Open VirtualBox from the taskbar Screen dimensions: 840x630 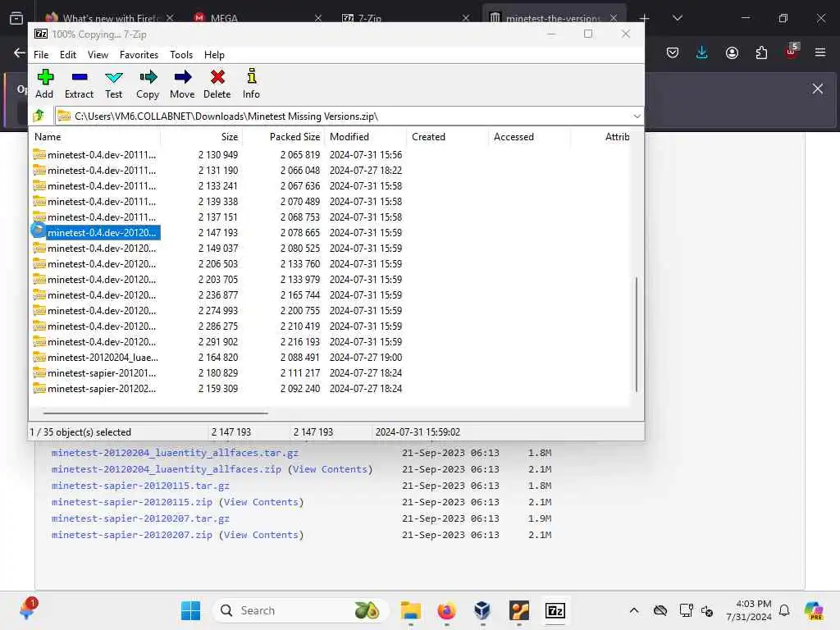[x=482, y=610]
